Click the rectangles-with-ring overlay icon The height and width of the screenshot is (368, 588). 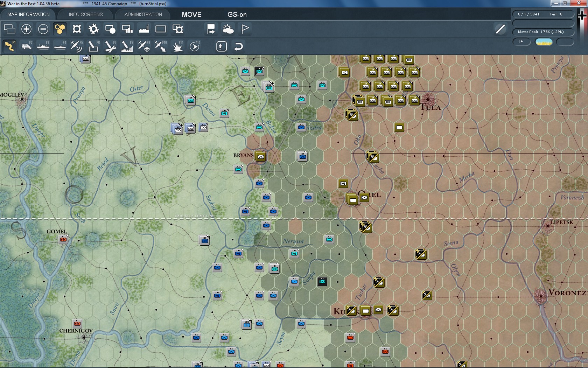pyautogui.click(x=177, y=29)
